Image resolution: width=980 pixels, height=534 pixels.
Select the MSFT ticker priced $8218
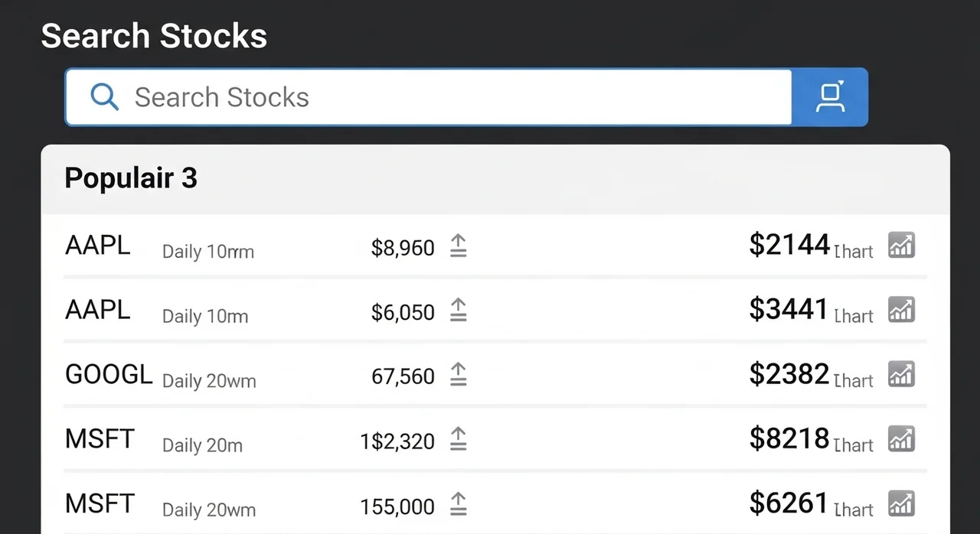[100, 439]
